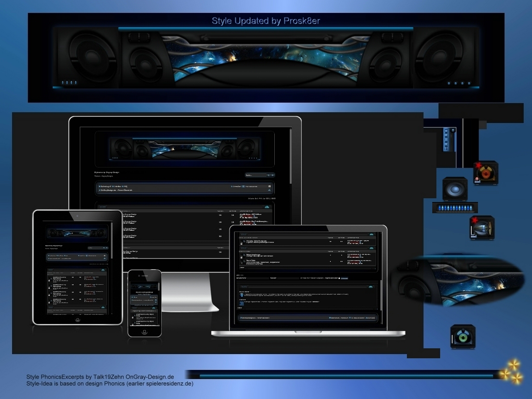Click the login button on laptop screen
The width and height of the screenshot is (532, 399).
point(344,278)
